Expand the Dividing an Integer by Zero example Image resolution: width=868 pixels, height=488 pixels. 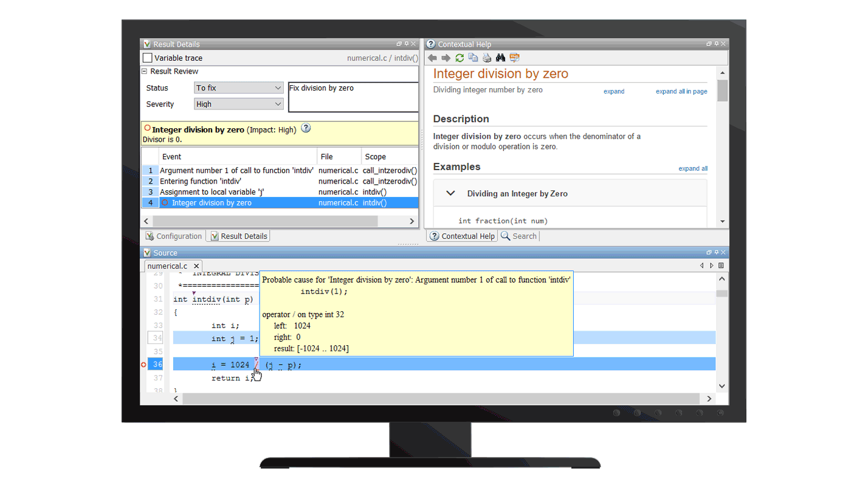[450, 193]
